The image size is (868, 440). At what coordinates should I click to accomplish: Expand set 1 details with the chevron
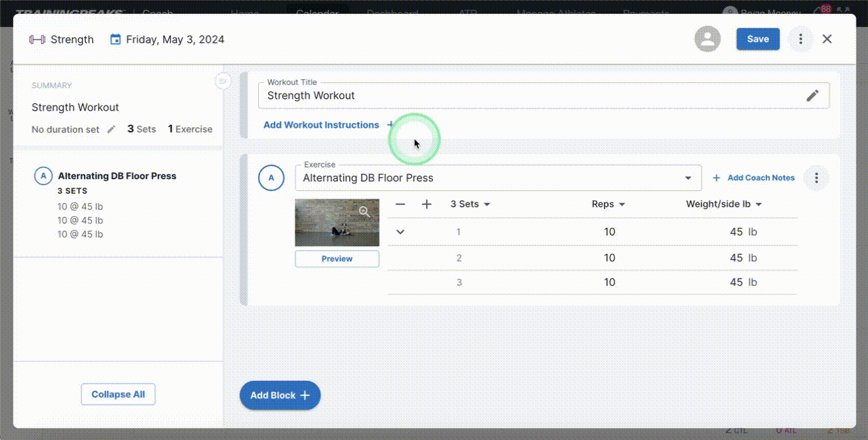click(400, 232)
